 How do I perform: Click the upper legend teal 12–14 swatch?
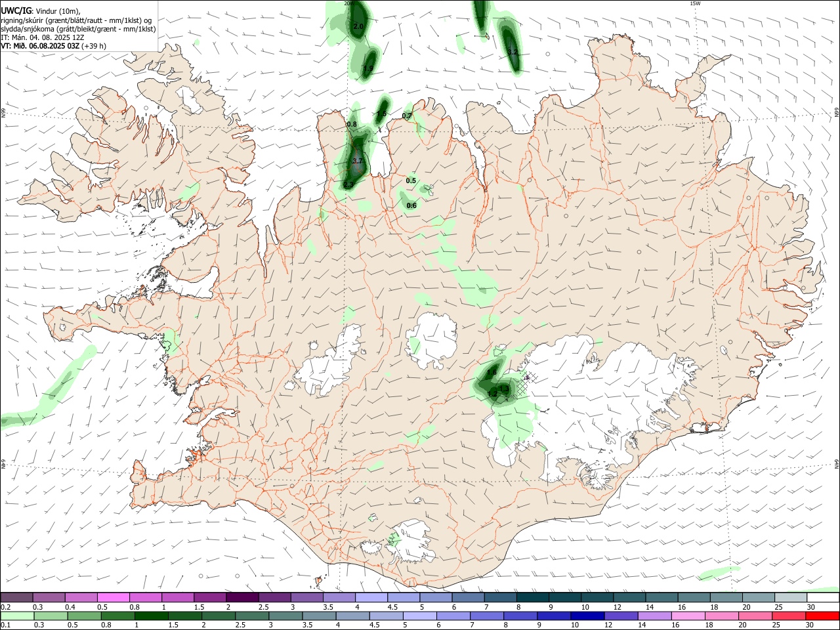pyautogui.click(x=629, y=597)
